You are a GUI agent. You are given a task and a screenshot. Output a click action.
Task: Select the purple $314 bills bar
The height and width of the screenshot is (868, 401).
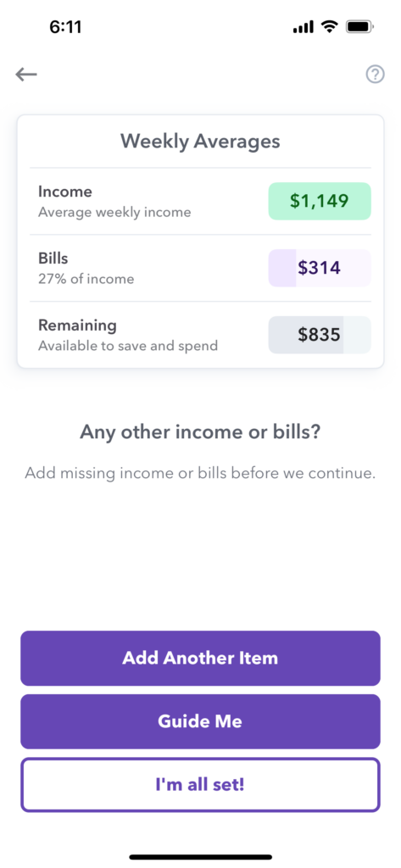320,268
